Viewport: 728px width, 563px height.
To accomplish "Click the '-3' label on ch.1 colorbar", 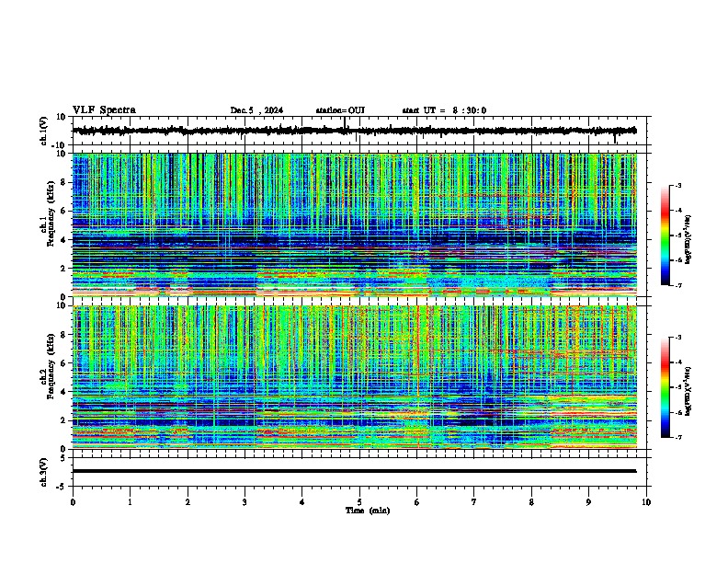I will tap(677, 185).
